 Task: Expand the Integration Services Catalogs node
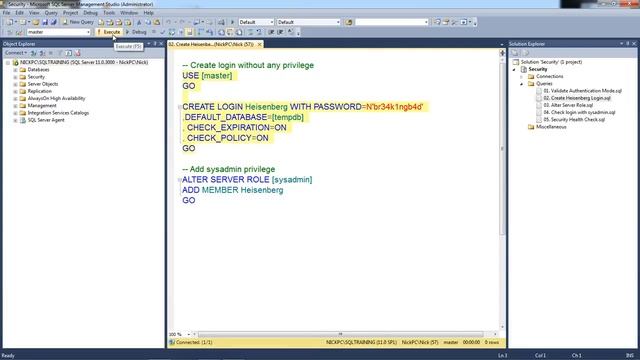(15, 113)
